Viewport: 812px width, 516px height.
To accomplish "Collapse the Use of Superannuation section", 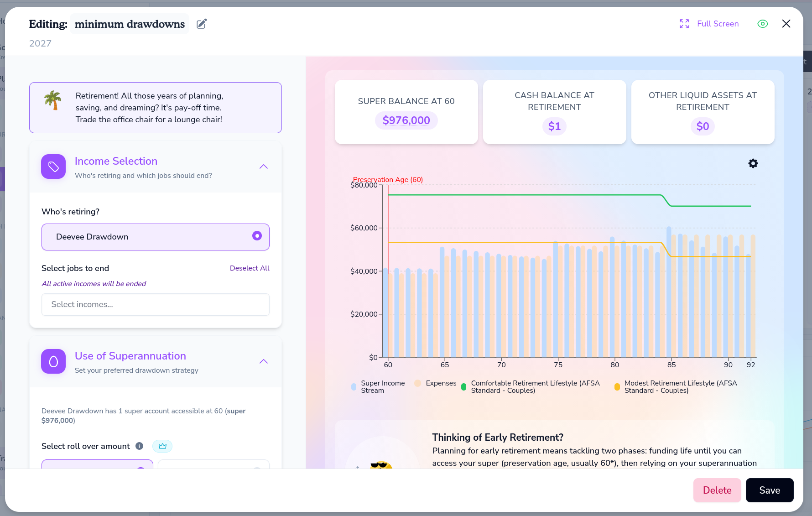I will click(264, 361).
